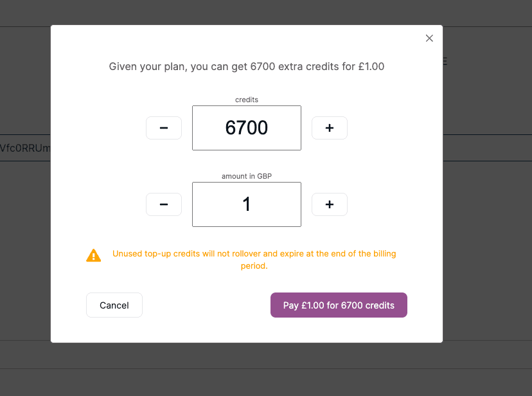The height and width of the screenshot is (396, 532).
Task: Increment the credits value using its stepper
Action: click(x=329, y=127)
